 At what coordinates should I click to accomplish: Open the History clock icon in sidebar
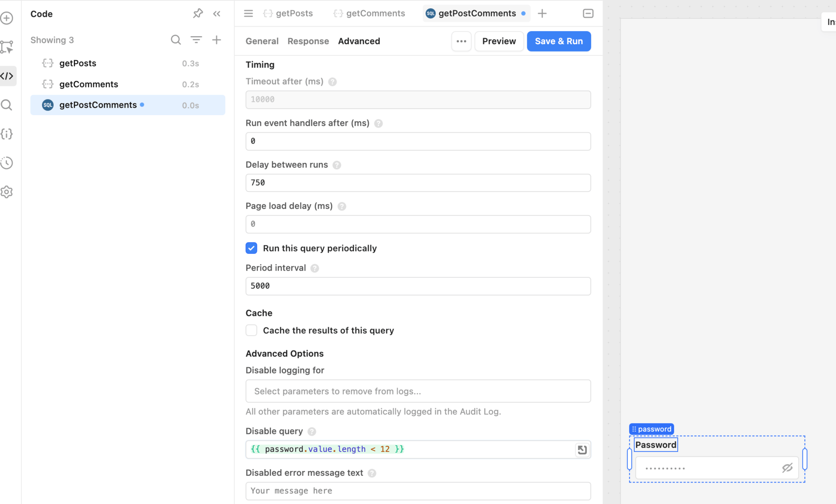[x=7, y=163]
